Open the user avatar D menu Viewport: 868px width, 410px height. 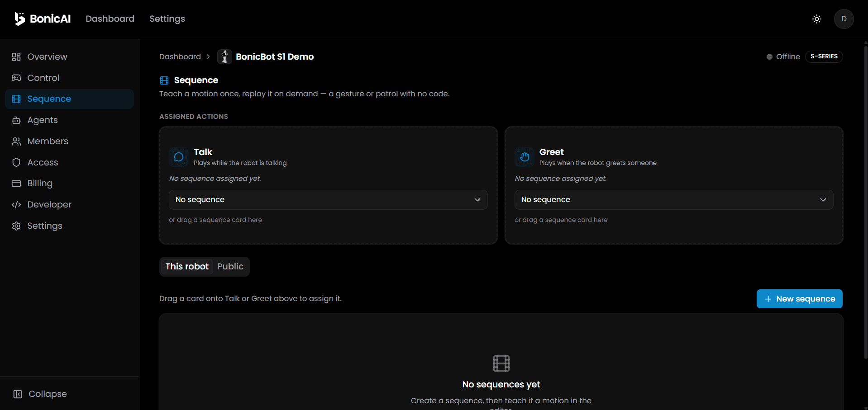click(x=844, y=19)
